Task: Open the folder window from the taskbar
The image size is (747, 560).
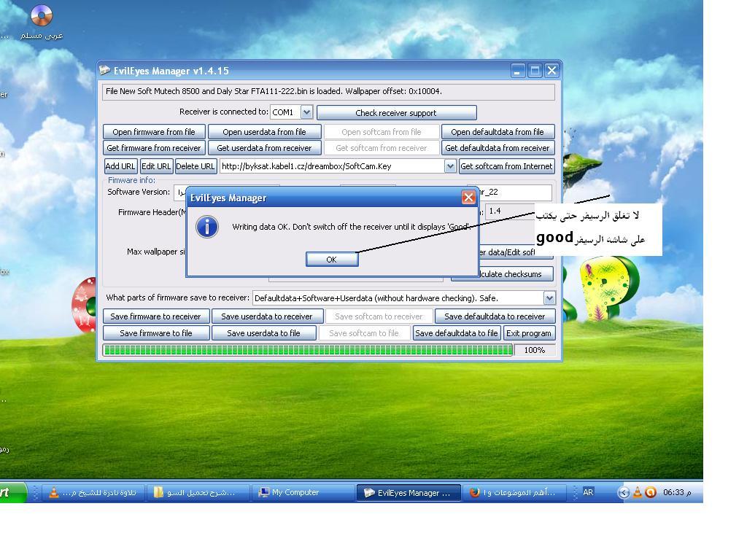Action: pyautogui.click(x=198, y=492)
